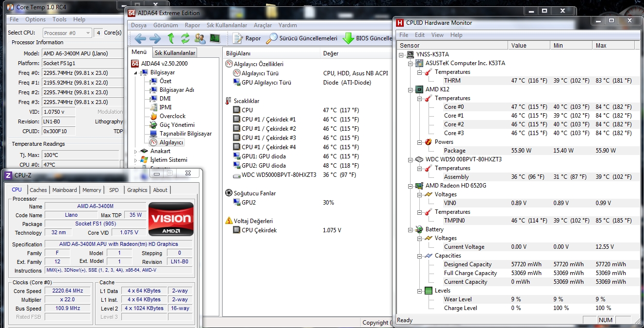Screen dimensions: 644x328
Task: Click the green Up arrow in AIDA64 toolbar
Action: (171, 38)
